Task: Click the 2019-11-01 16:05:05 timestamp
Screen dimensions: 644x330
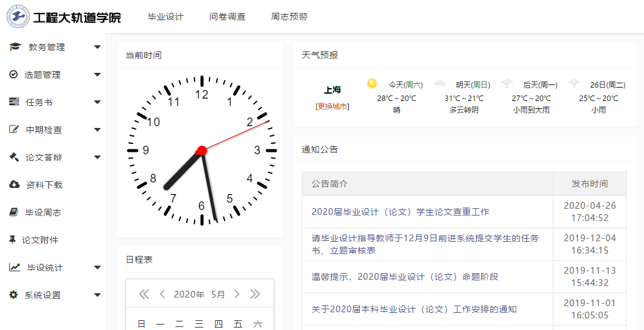Action: coord(590,309)
